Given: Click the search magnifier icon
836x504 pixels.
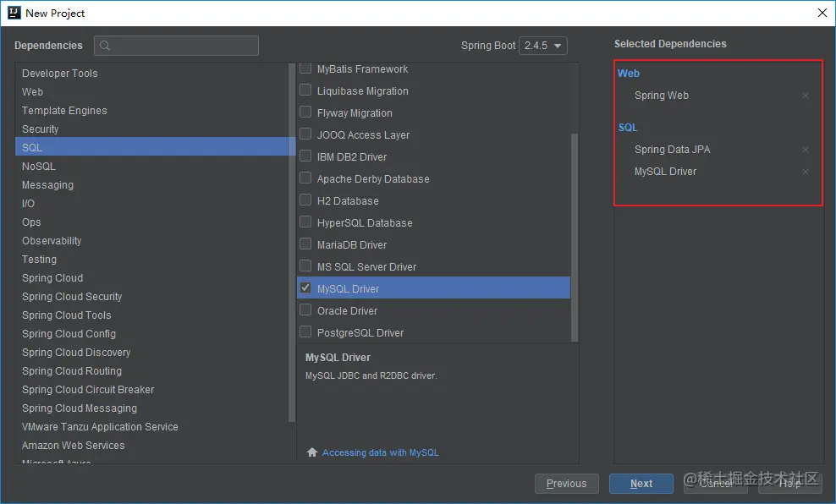Looking at the screenshot, I should pyautogui.click(x=105, y=46).
